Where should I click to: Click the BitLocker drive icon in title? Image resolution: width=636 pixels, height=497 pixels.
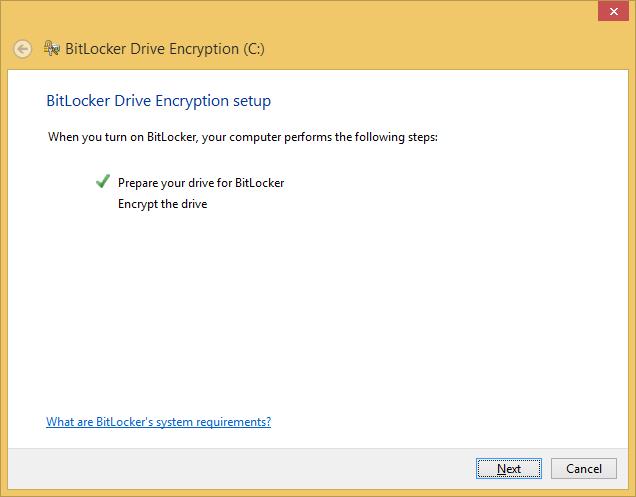52,48
